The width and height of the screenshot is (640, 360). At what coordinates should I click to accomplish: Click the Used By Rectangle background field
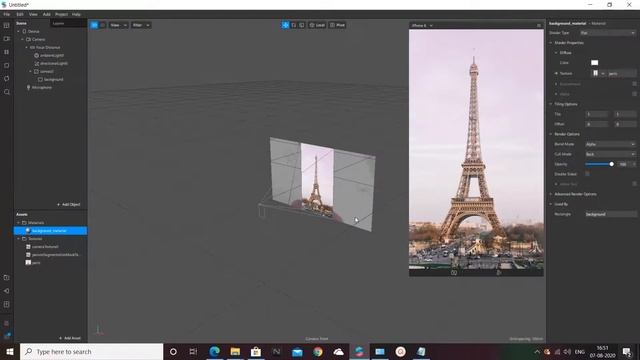pyautogui.click(x=611, y=214)
